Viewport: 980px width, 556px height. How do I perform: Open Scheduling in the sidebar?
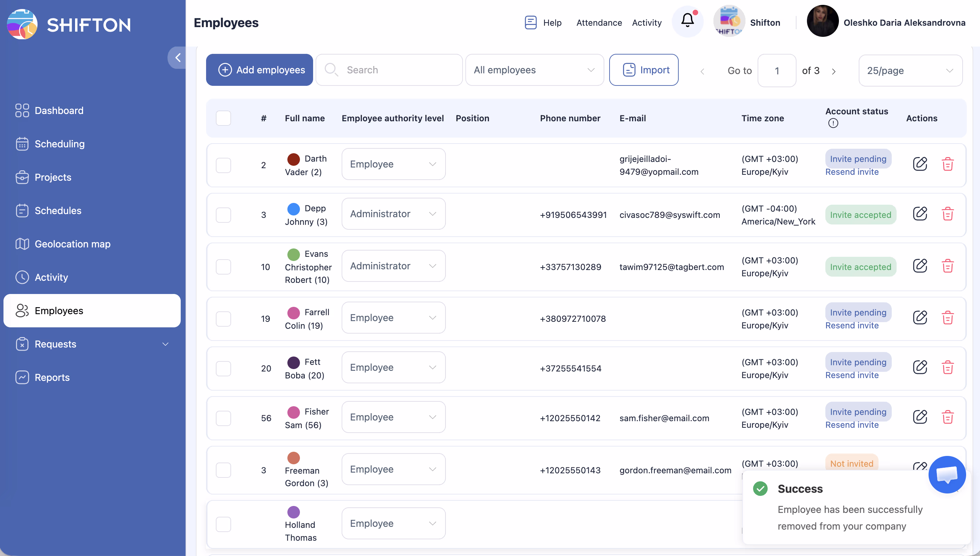[59, 144]
